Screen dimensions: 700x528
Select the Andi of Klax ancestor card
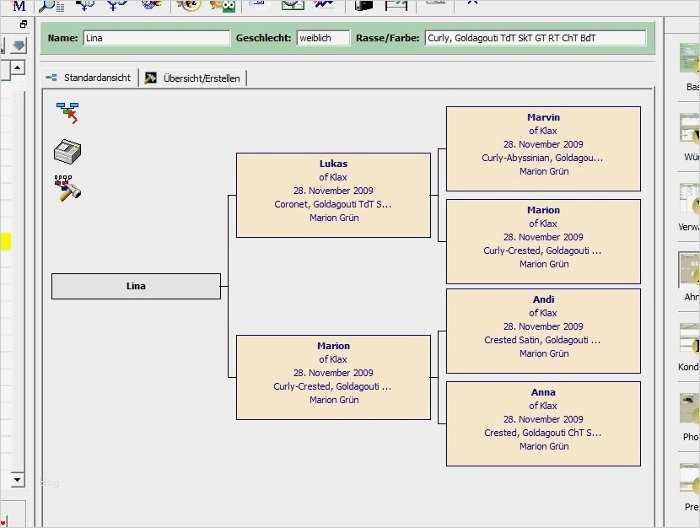(x=543, y=331)
